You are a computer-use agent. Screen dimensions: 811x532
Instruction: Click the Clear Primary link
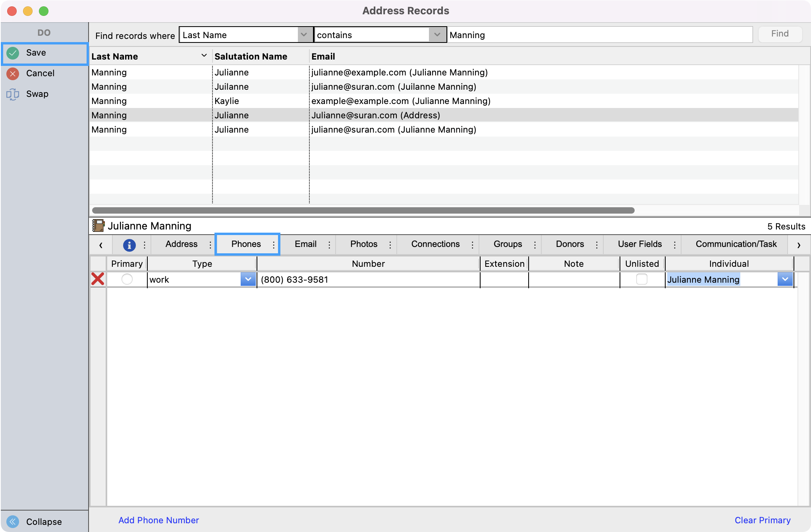click(x=762, y=520)
